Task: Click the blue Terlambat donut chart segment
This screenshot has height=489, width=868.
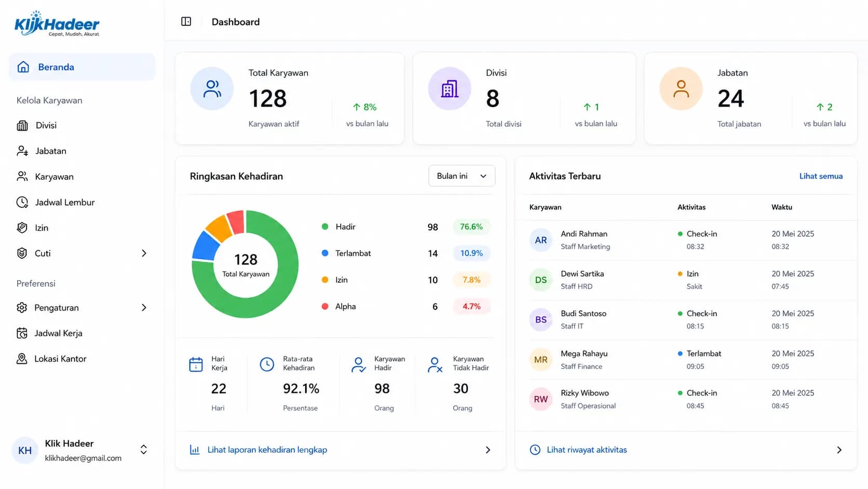Action: (x=206, y=246)
